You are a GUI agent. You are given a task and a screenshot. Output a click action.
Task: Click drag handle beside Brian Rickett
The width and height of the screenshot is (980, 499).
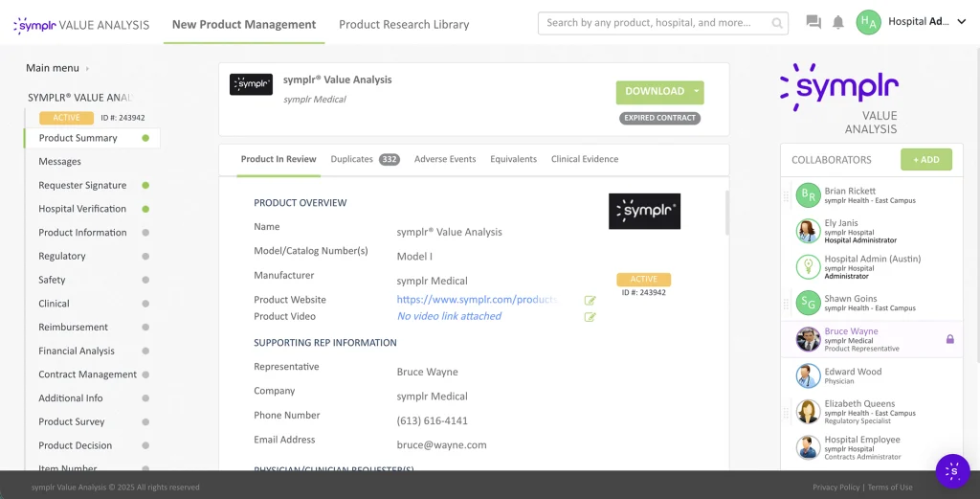(x=787, y=196)
